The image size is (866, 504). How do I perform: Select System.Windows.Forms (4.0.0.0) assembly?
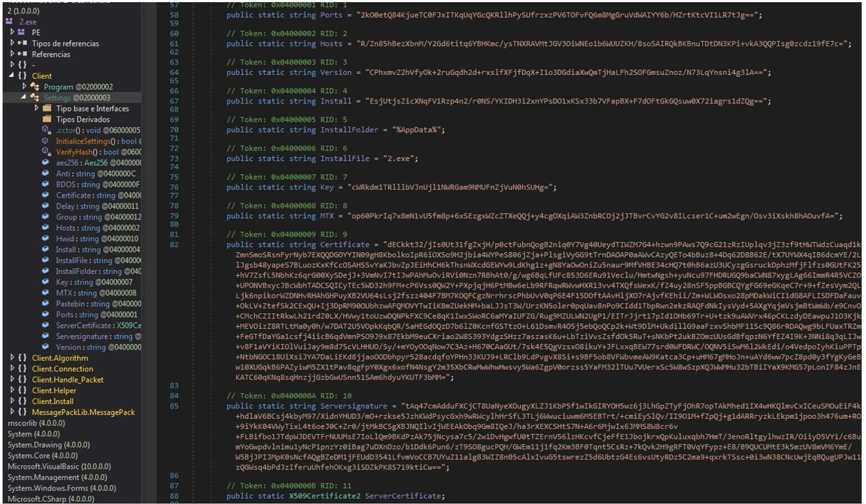click(x=62, y=488)
